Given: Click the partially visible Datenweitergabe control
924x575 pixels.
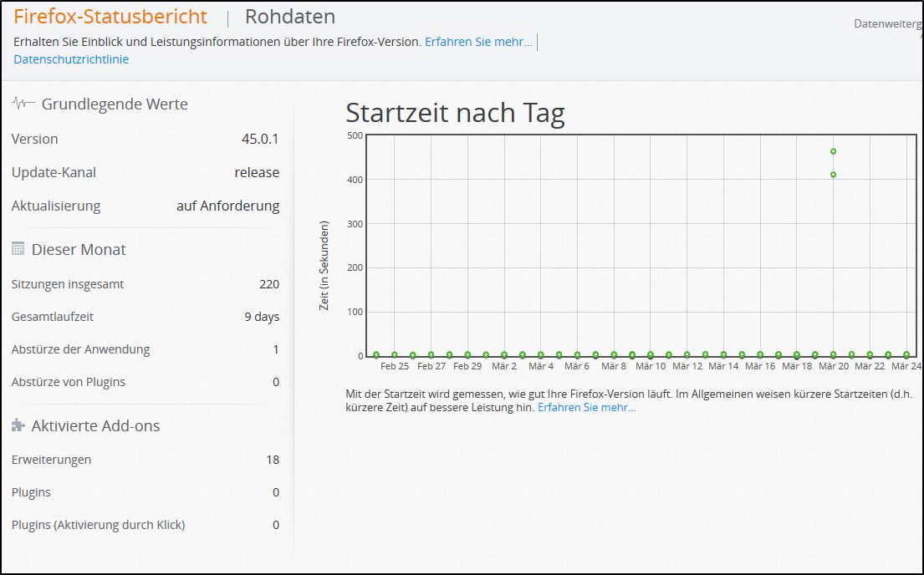Looking at the screenshot, I should tap(887, 24).
